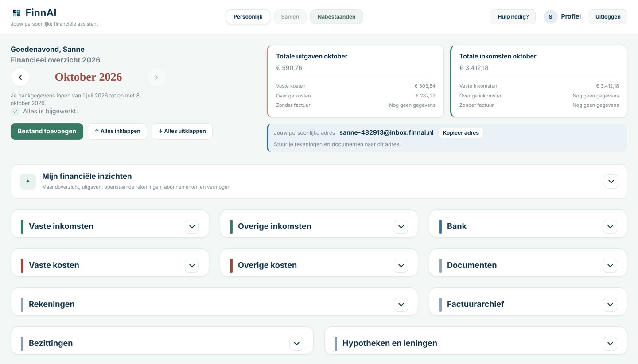Viewport: 638px width, 364px height.
Task: Open the Documenten section chevron
Action: pos(610,265)
